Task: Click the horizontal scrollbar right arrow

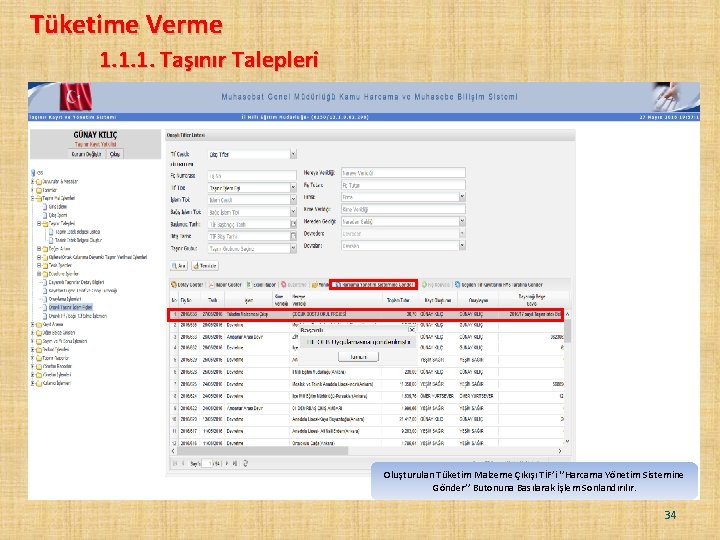Action: pyautogui.click(x=560, y=451)
